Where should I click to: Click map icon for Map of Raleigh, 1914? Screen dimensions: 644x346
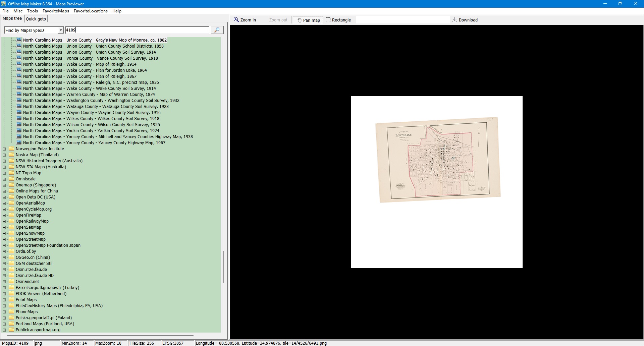19,64
